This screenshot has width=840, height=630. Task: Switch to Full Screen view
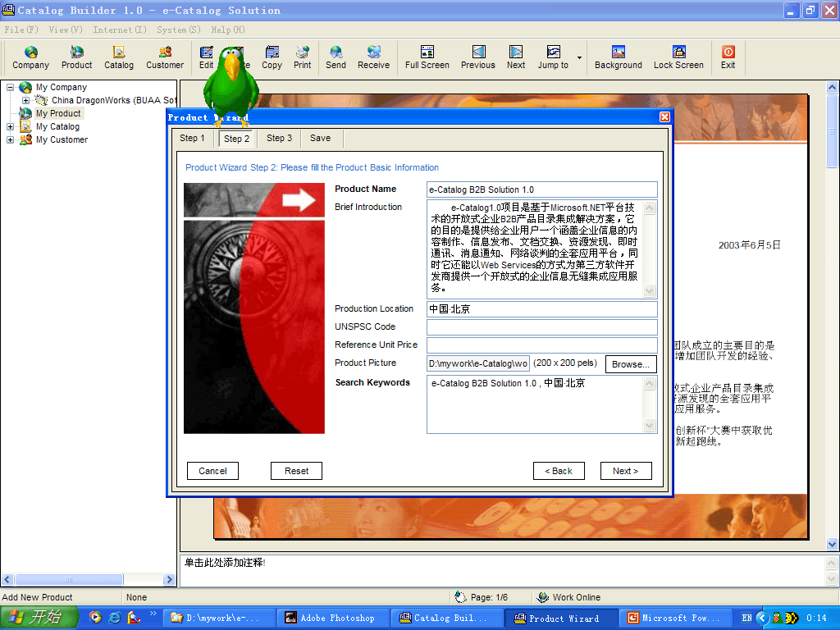tap(427, 57)
